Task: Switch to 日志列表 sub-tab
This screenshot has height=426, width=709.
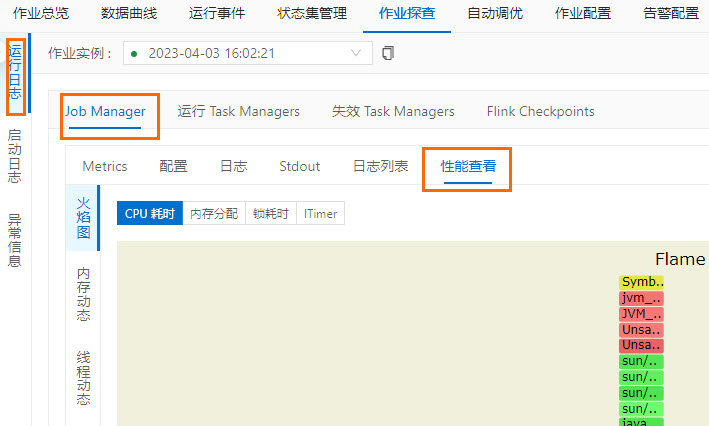Action: coord(381,166)
